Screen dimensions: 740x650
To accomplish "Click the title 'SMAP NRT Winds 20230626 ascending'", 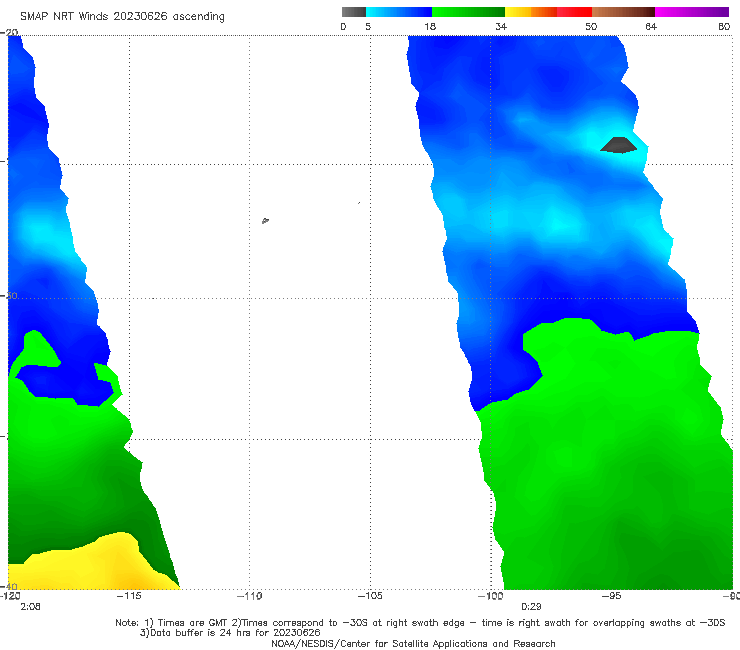I will [122, 17].
